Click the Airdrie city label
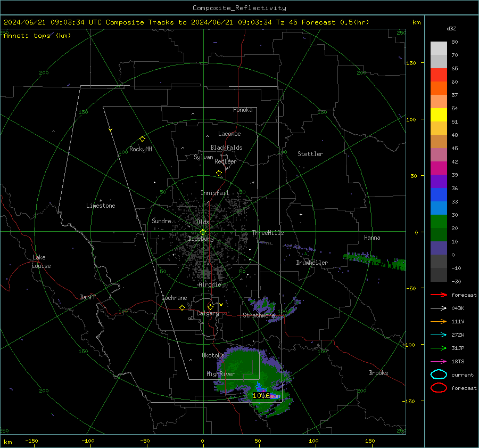Image resolution: width=479 pixels, height=448 pixels. pos(210,284)
